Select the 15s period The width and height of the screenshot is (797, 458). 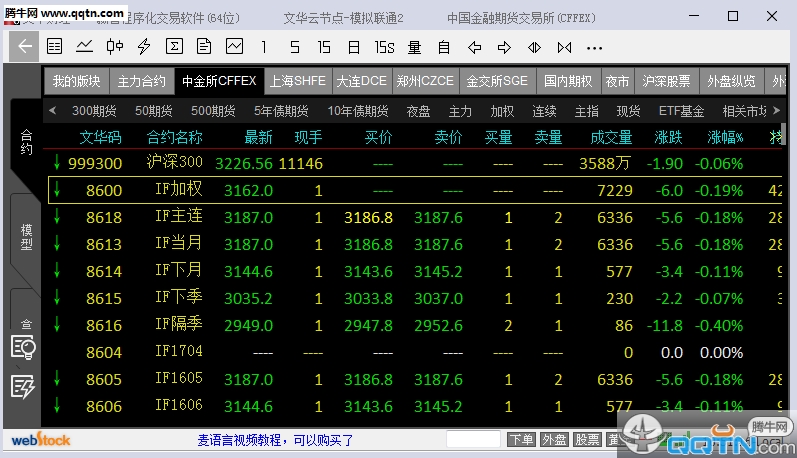[384, 47]
